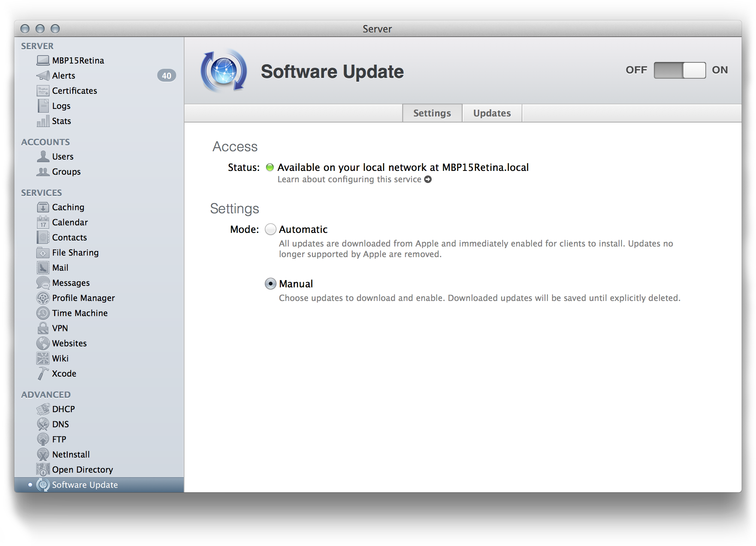756x546 pixels.
Task: Open the Wiki service icon
Action: click(x=43, y=358)
